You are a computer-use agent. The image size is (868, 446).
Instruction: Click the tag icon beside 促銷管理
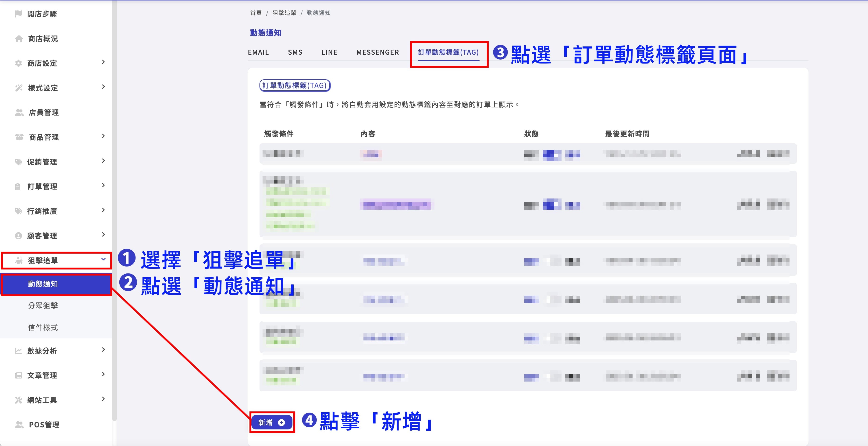point(18,162)
